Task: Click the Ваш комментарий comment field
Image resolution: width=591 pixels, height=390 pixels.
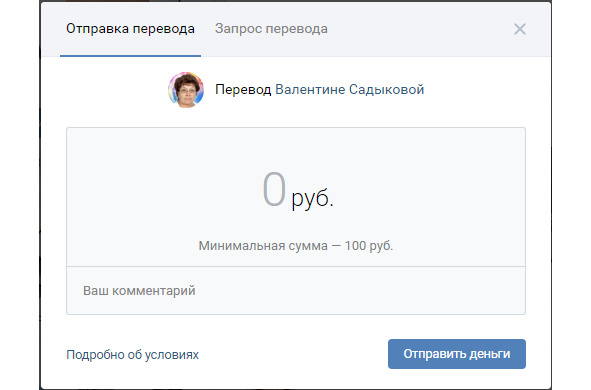Action: point(296,291)
